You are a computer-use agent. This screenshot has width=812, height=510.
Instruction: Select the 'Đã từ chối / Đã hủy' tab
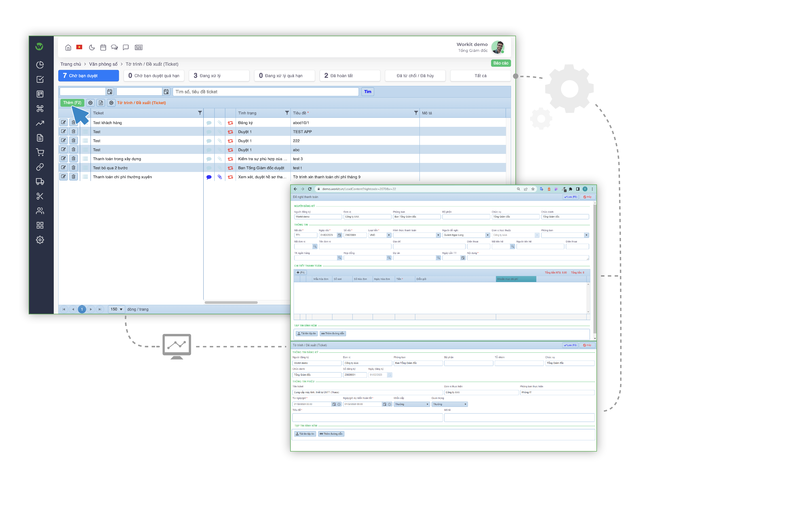(x=415, y=76)
